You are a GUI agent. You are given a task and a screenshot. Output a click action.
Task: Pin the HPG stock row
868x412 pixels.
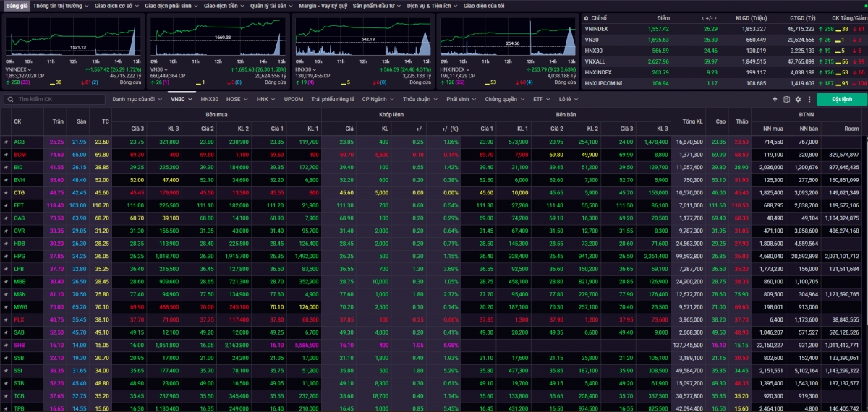(x=5, y=256)
